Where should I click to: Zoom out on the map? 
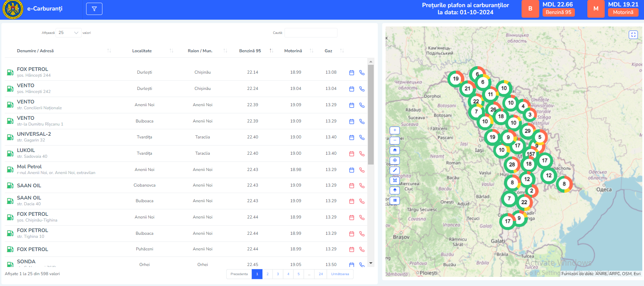395,140
